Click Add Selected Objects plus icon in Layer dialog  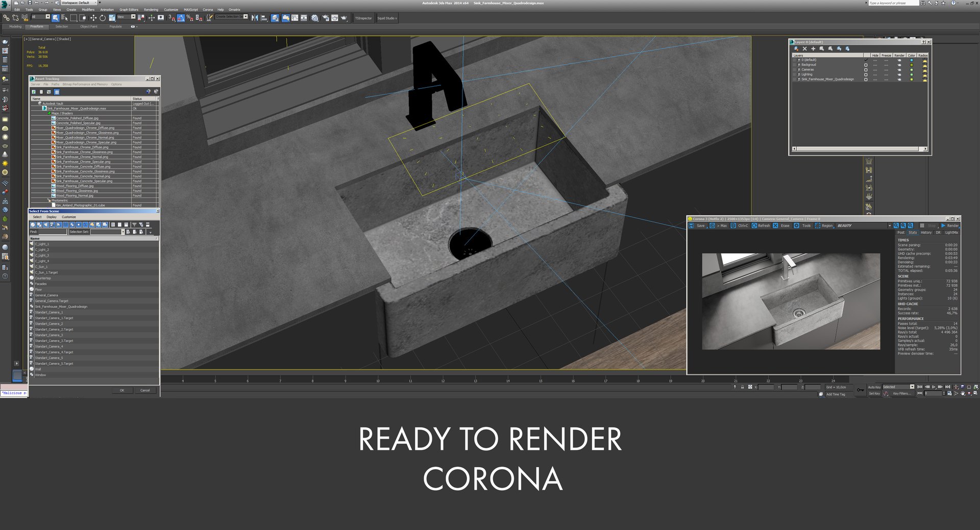click(x=813, y=48)
